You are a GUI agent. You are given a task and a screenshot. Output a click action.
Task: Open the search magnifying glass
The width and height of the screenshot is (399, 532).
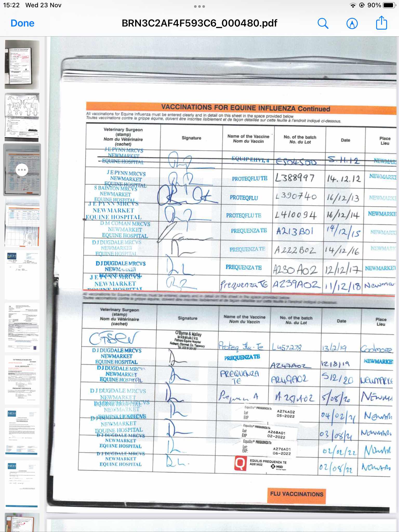click(x=323, y=23)
